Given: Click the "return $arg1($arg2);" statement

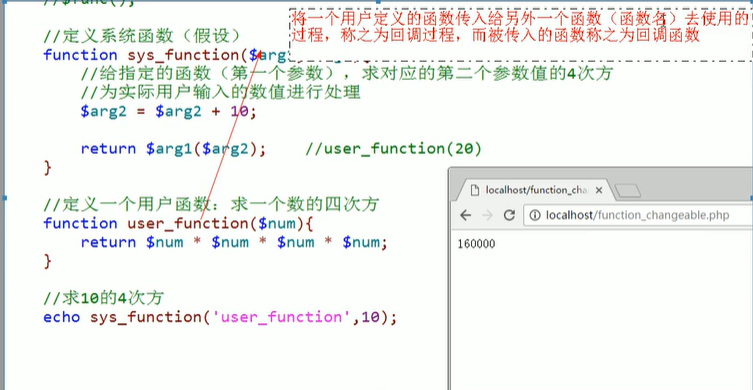Looking at the screenshot, I should point(173,149).
